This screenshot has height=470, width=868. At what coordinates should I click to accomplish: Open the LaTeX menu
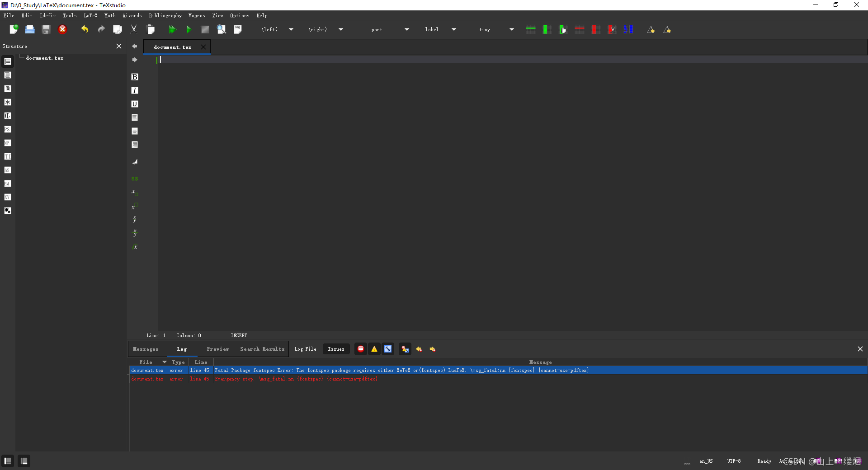[90, 15]
